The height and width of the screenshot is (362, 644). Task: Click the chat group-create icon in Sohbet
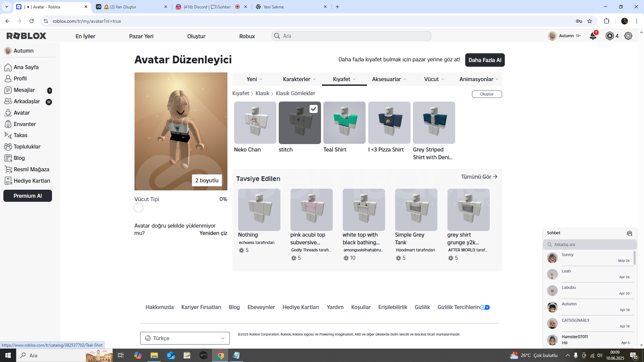pos(630,233)
